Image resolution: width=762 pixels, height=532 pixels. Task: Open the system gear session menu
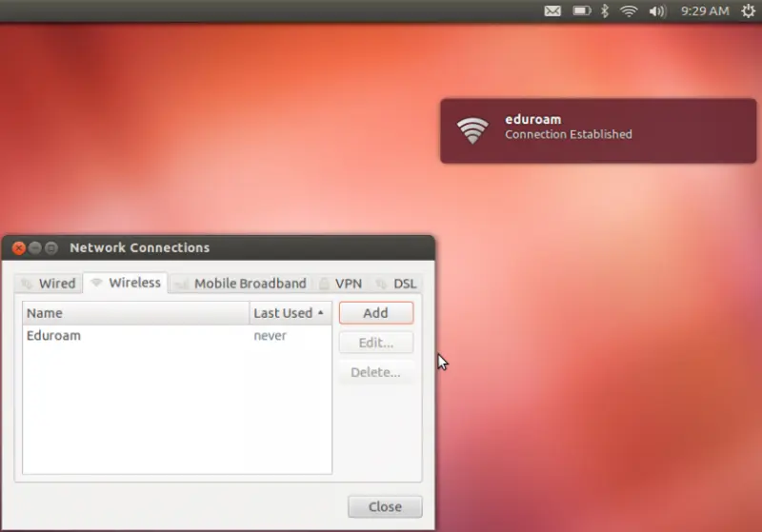747,11
